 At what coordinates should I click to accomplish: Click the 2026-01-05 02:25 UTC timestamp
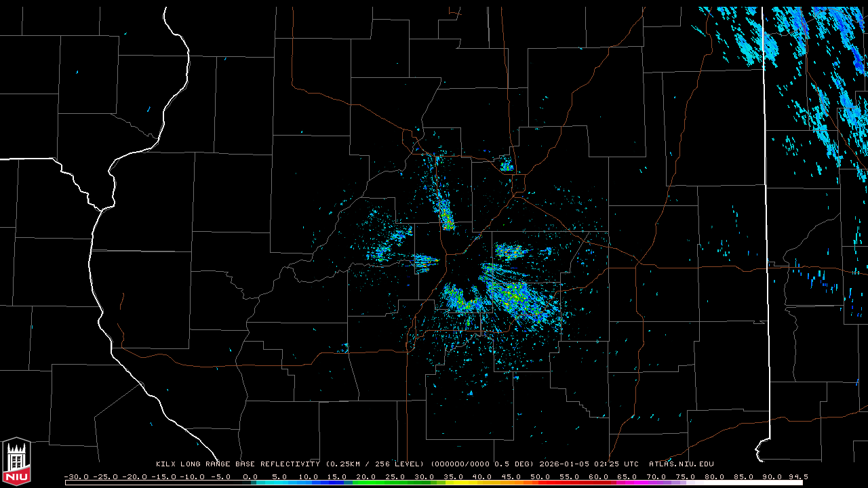589,464
